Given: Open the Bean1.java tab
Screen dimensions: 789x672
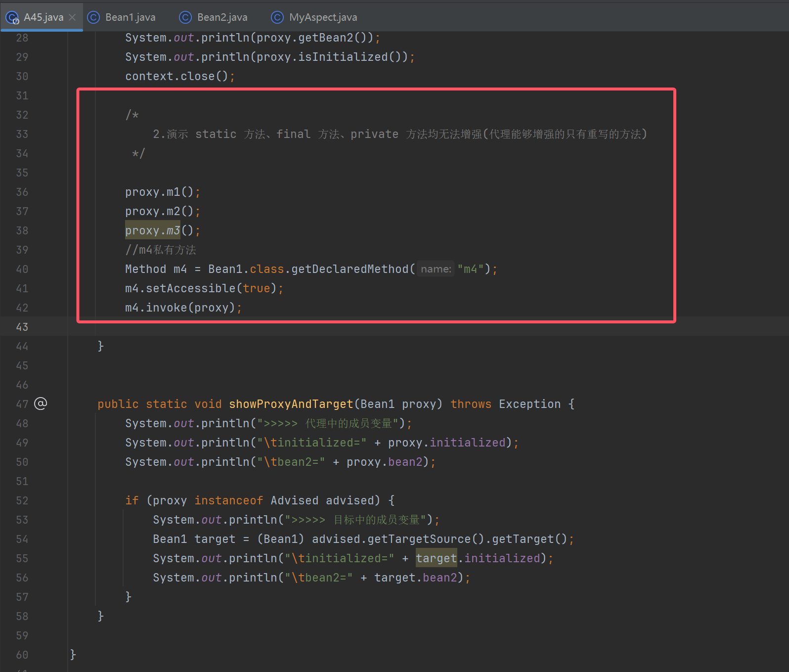Looking at the screenshot, I should (122, 17).
